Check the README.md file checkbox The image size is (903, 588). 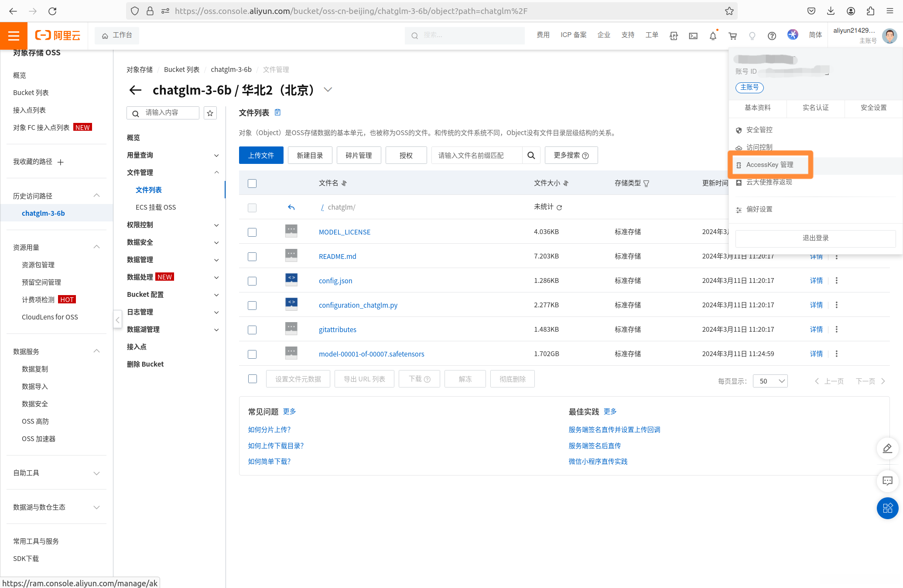coord(252,256)
